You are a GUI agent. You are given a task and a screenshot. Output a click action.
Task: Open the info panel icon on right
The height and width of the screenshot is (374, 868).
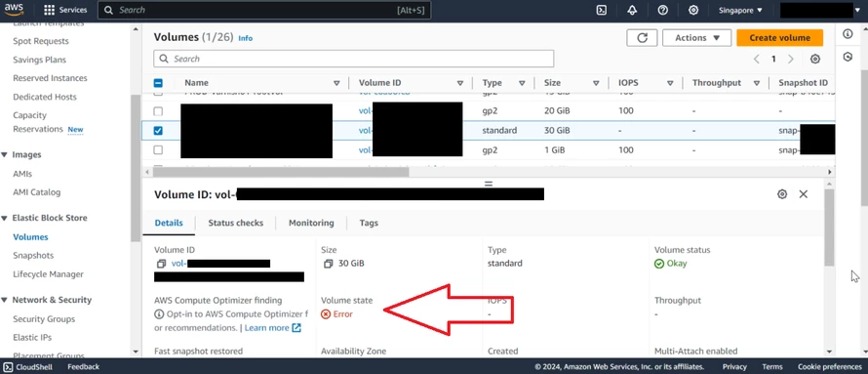point(848,34)
